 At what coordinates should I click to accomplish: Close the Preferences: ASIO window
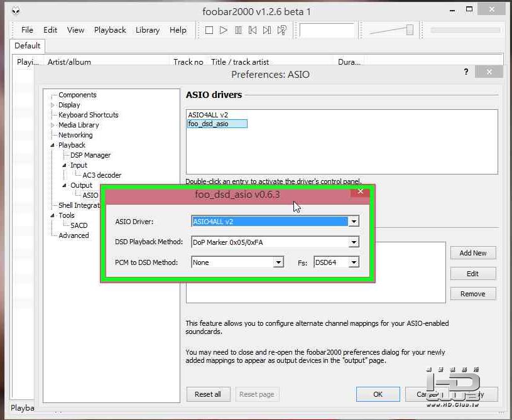tap(489, 72)
